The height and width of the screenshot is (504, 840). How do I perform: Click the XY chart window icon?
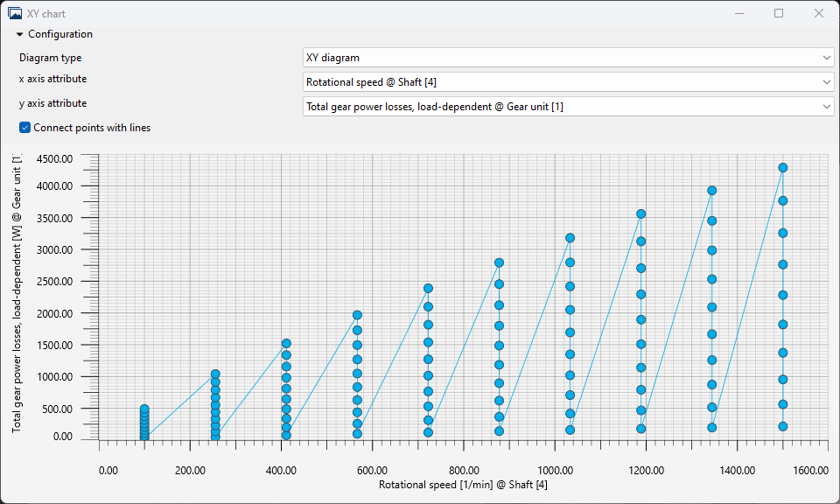pos(15,14)
